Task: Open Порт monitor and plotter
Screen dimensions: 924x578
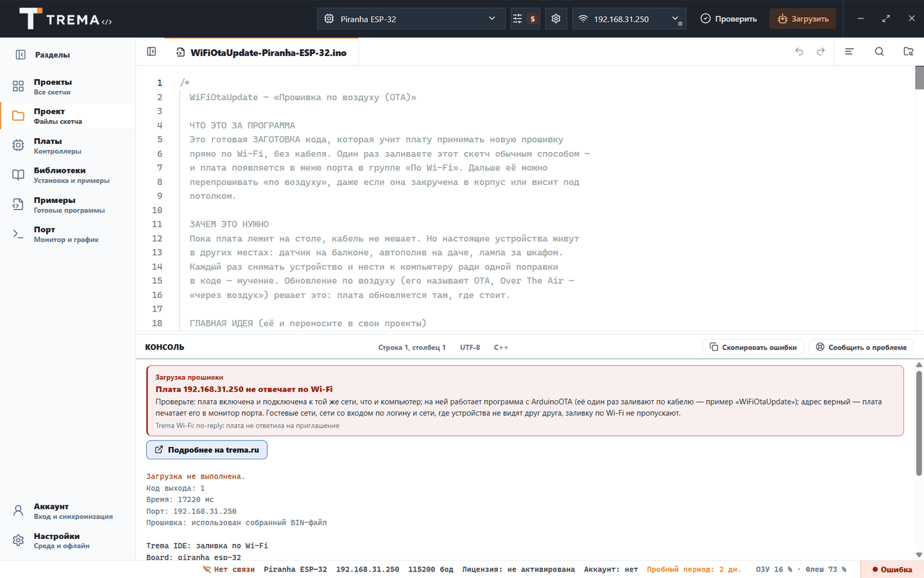Action: (67, 234)
